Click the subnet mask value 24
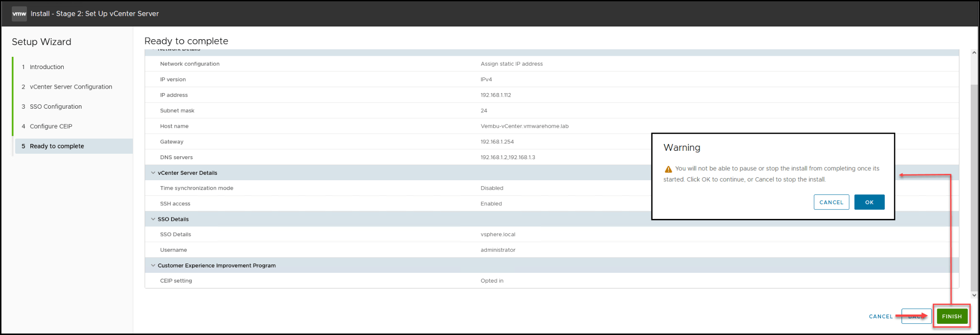 pos(484,111)
